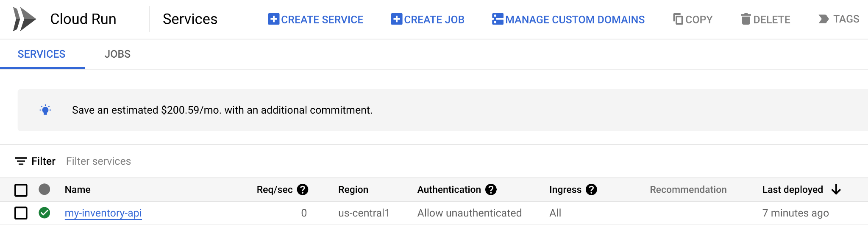Select the my-inventory-api row checkbox
The height and width of the screenshot is (225, 868).
tap(21, 213)
